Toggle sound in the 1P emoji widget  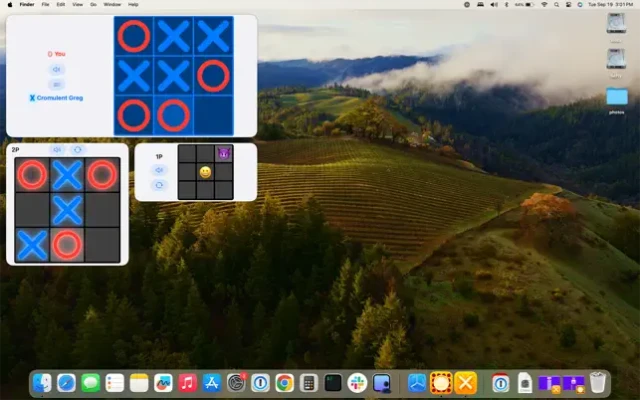[159, 171]
